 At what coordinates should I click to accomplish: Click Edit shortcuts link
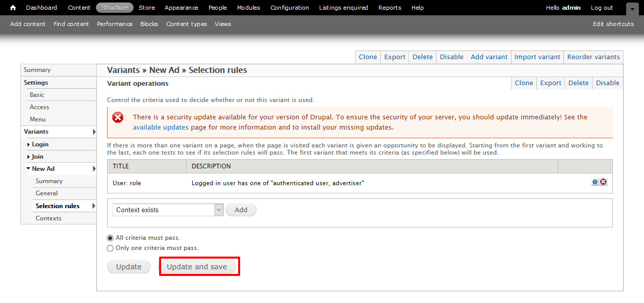tap(613, 24)
